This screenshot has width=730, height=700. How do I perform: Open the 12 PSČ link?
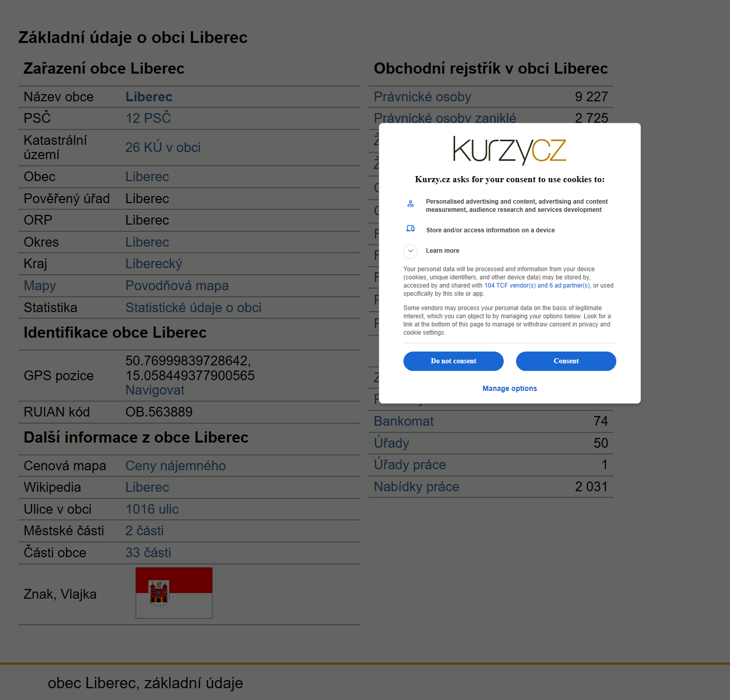(x=148, y=118)
